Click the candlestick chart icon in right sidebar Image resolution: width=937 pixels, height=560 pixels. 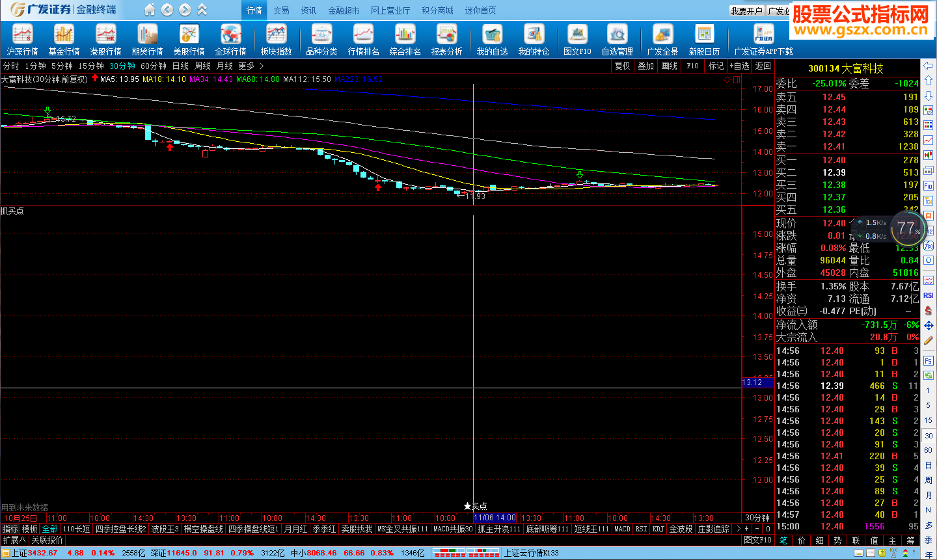point(929,155)
